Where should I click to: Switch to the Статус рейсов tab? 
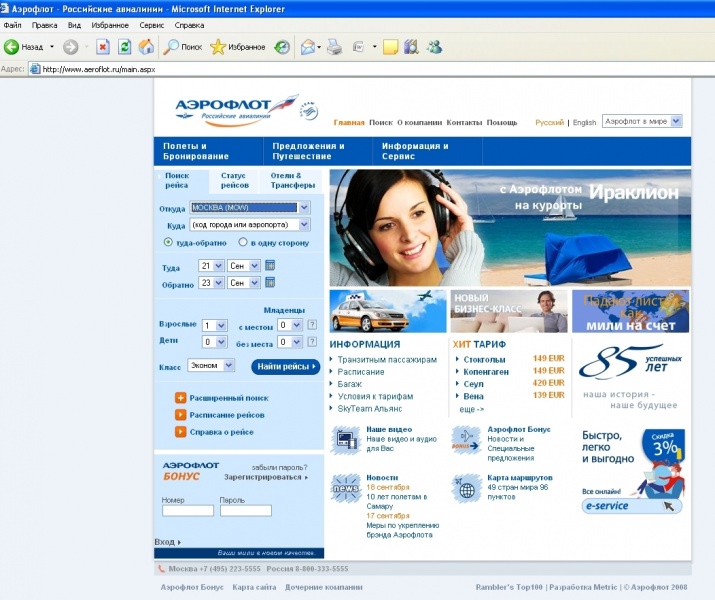tap(235, 180)
